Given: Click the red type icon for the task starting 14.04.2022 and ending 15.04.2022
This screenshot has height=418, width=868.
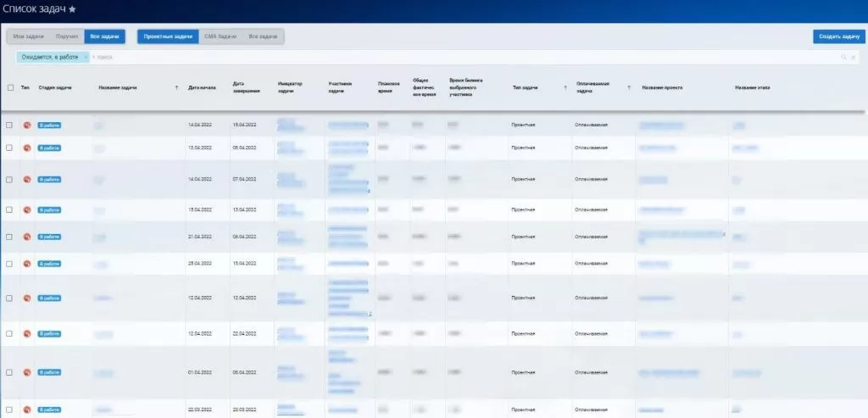Looking at the screenshot, I should pos(26,125).
